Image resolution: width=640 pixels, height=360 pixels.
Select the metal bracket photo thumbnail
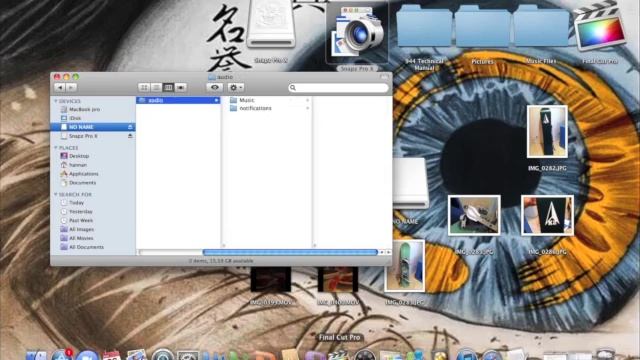point(474,216)
